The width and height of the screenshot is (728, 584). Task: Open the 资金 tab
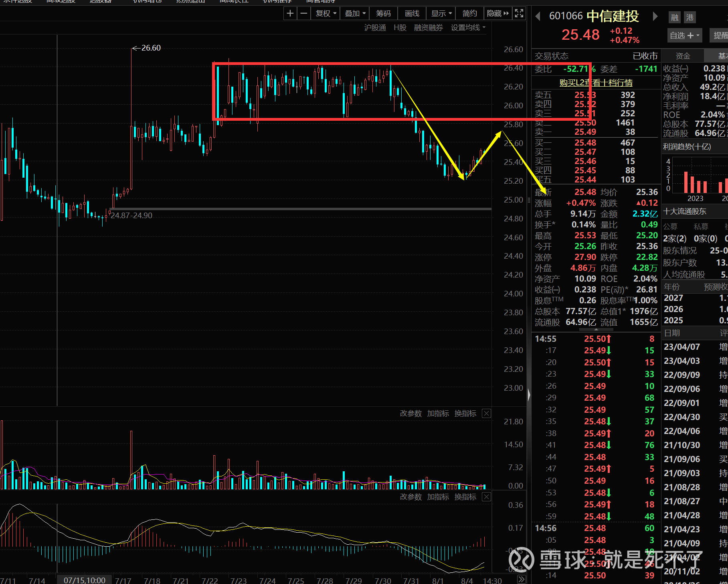(683, 56)
